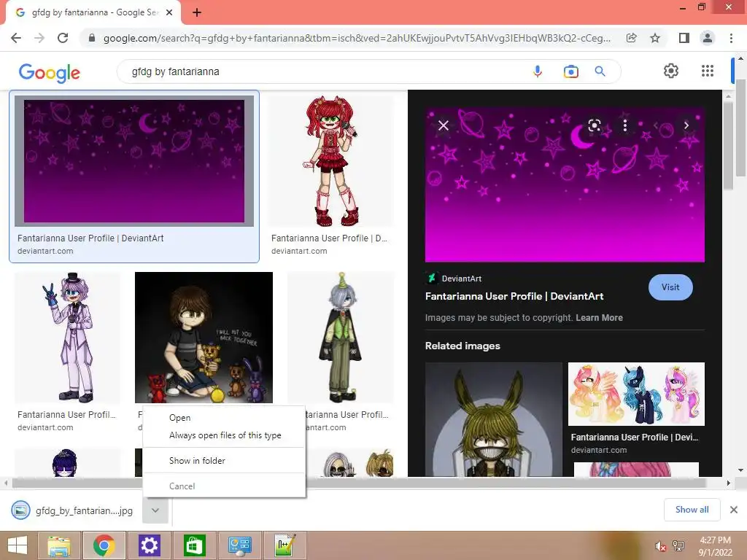This screenshot has height=560, width=747.
Task: Open the taskbar network tray icon
Action: coord(678,546)
